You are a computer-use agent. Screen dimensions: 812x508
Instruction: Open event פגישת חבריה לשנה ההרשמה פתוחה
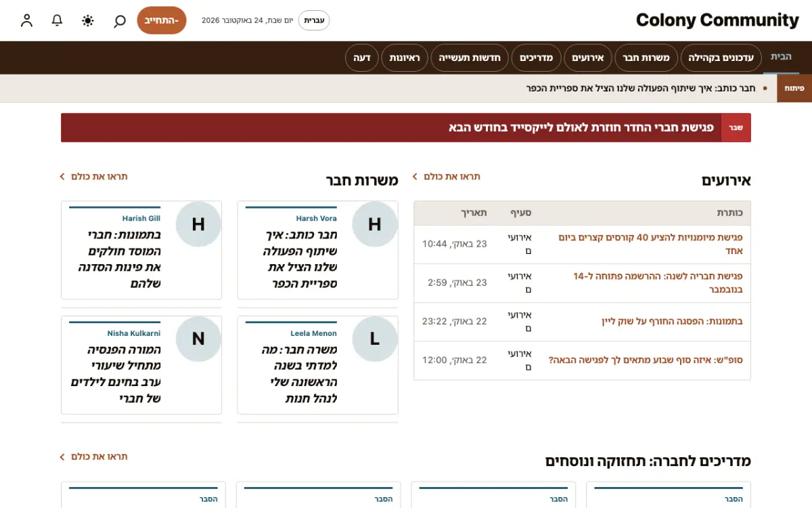(x=658, y=282)
